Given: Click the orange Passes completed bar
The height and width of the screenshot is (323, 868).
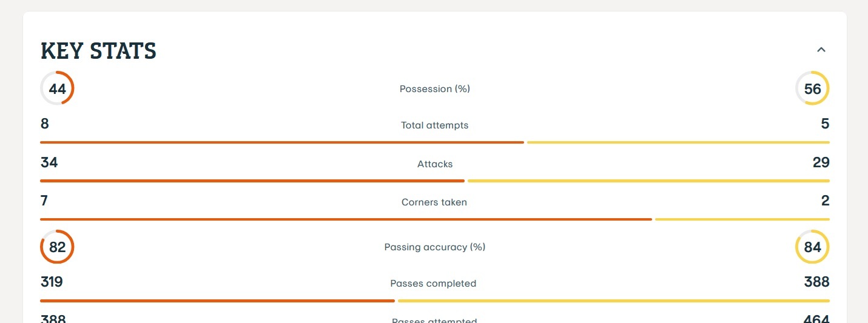Looking at the screenshot, I should [217, 301].
